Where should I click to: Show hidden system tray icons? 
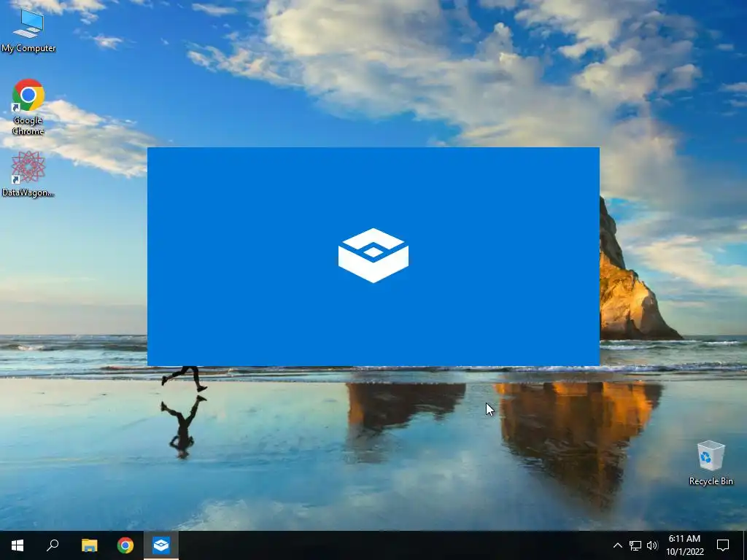617,545
